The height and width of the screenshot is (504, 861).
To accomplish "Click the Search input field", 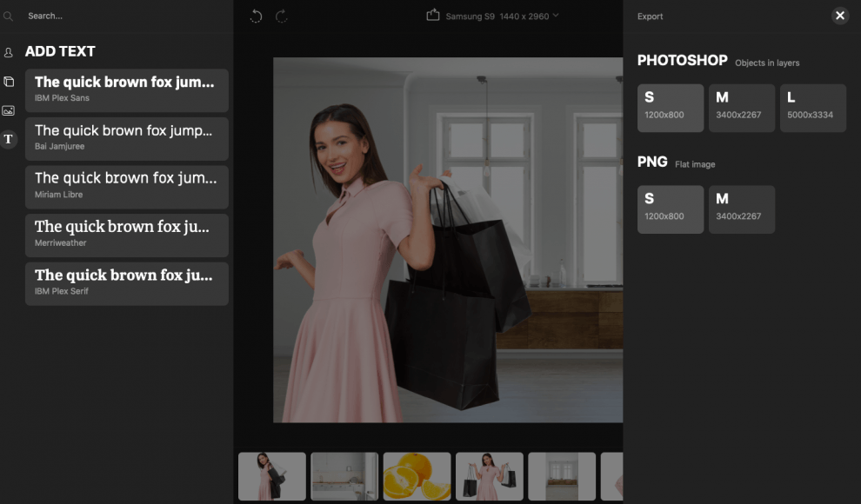I will point(122,16).
